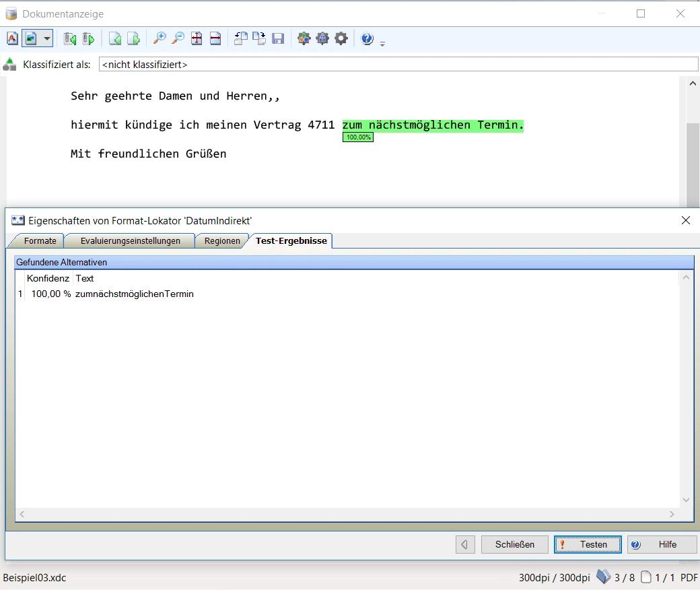
Task: Switch to the Evaluierungseinstellungen tab
Action: [x=130, y=241]
